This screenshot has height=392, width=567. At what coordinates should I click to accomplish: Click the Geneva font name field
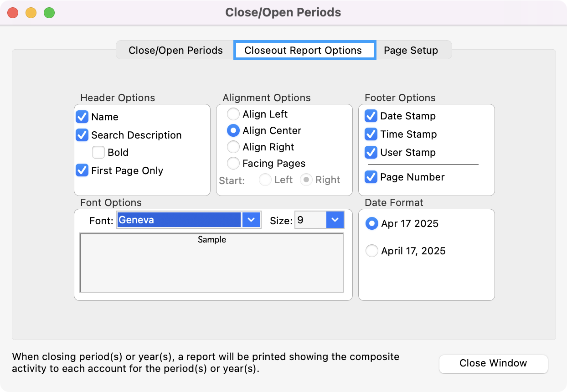pyautogui.click(x=179, y=220)
